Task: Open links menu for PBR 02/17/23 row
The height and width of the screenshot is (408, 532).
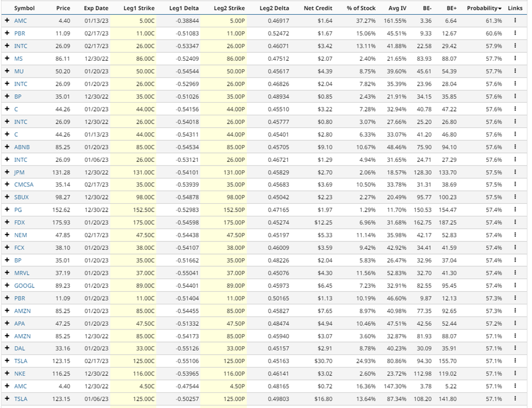Action: pos(515,33)
